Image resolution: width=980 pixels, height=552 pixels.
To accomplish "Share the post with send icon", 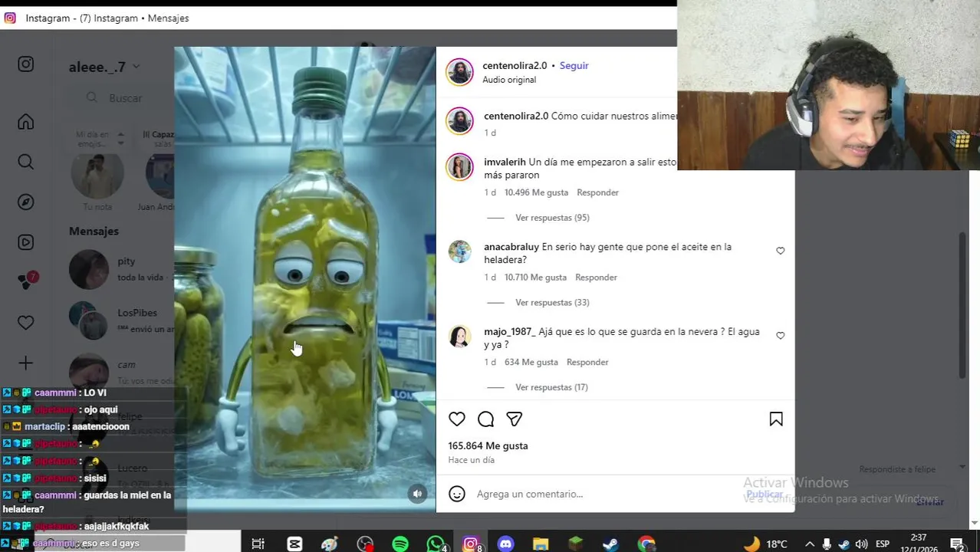I will pyautogui.click(x=514, y=419).
